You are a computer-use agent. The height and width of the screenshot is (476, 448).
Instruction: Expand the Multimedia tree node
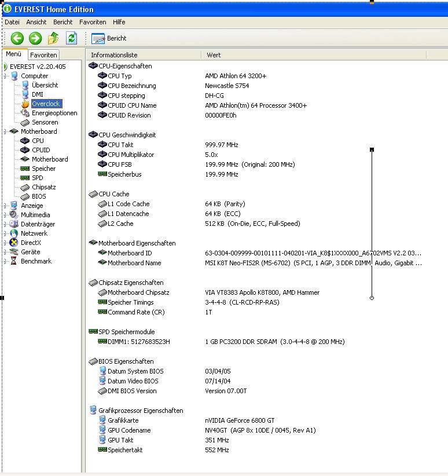pos(5,215)
